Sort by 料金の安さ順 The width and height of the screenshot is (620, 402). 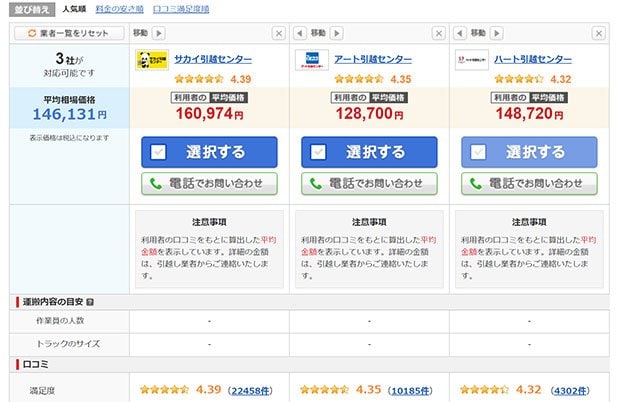click(119, 9)
